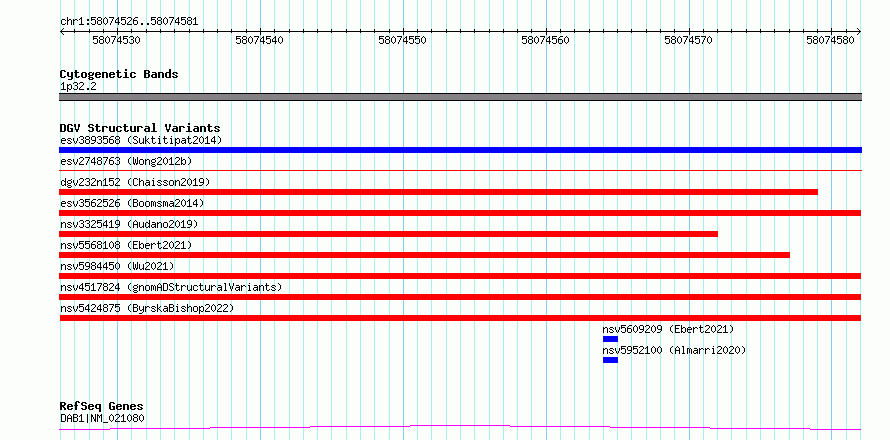
Task: Click the red nsv5568108 variant bar
Action: (425, 255)
